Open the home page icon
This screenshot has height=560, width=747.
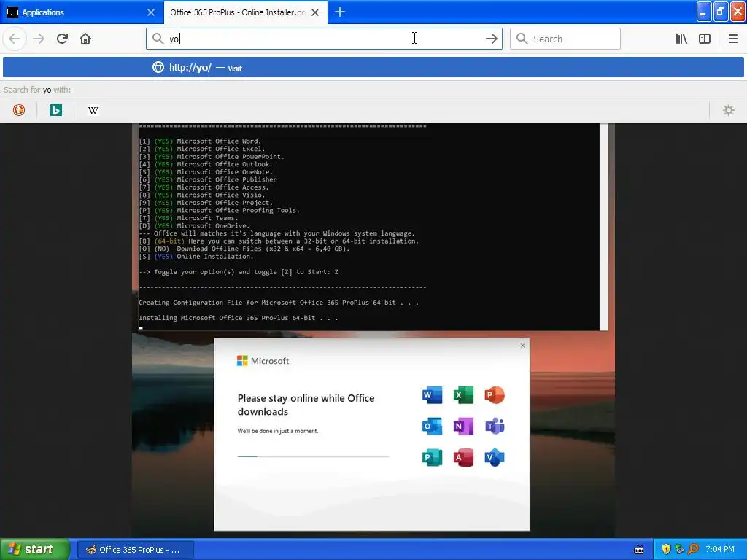85,39
